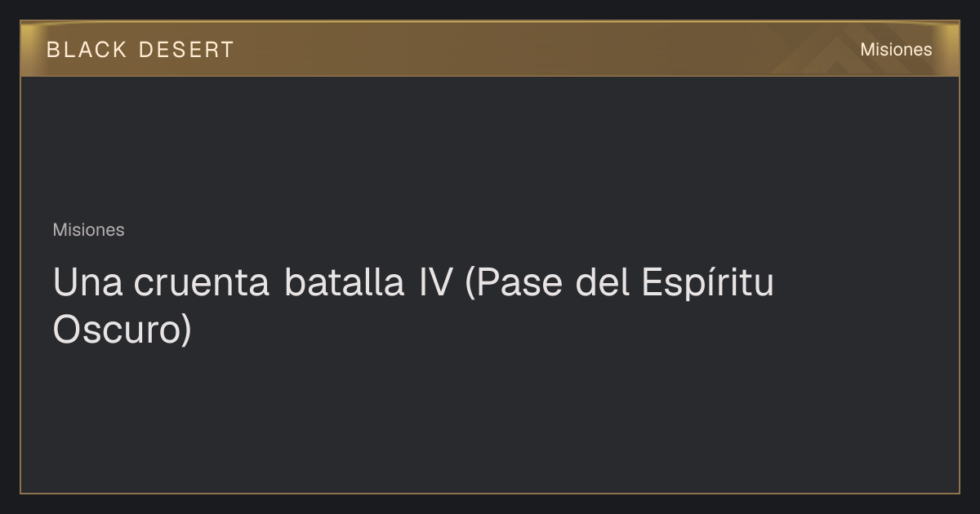
Task: Click the word DESERT in the logo
Action: pos(187,50)
